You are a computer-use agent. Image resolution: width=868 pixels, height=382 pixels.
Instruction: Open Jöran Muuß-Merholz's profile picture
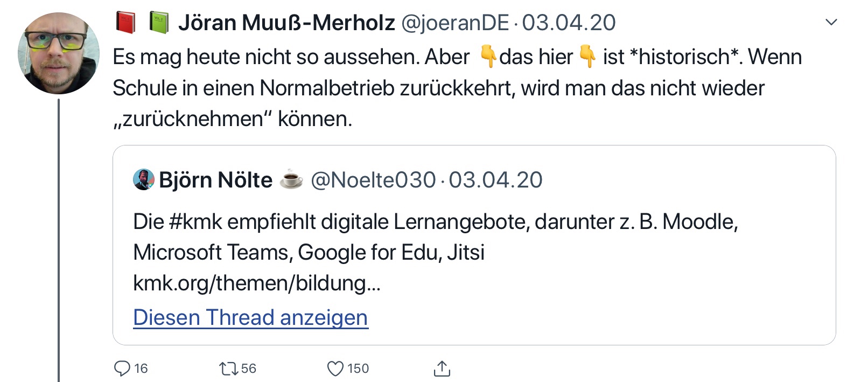coord(58,53)
